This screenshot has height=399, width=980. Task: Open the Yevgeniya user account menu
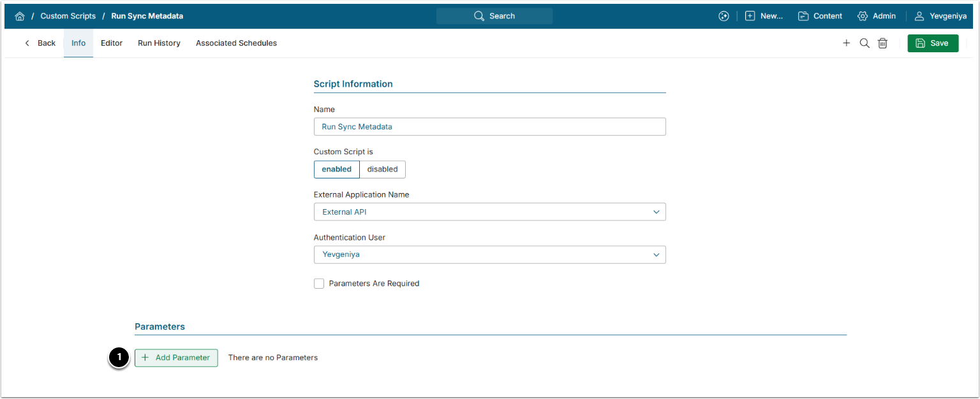[940, 16]
